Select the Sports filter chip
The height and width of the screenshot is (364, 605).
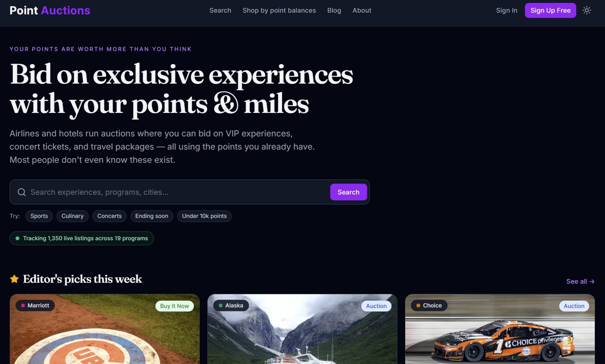[39, 216]
